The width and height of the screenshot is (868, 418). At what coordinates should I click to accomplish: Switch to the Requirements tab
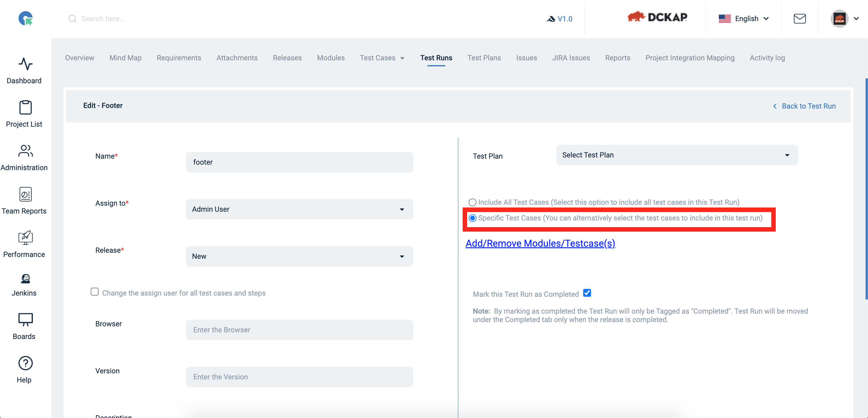[179, 58]
